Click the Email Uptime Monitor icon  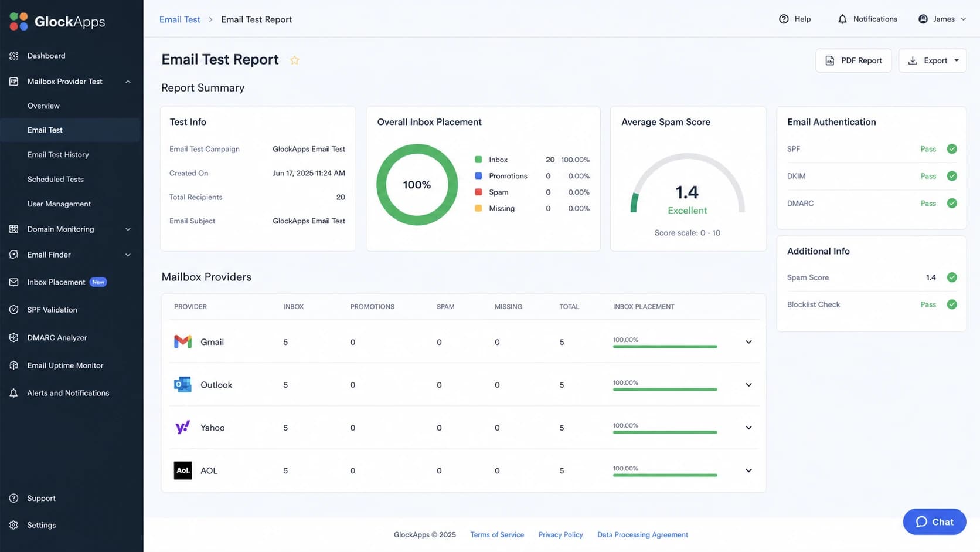pyautogui.click(x=14, y=365)
